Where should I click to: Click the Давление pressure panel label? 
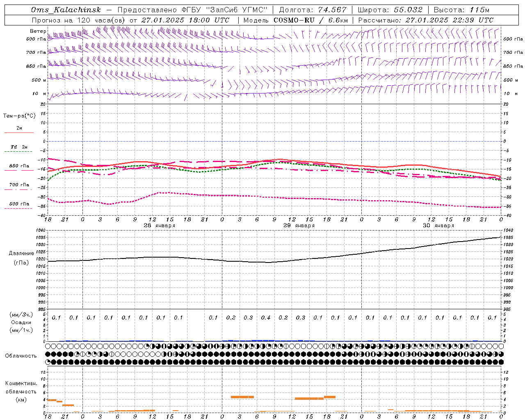(x=21, y=253)
